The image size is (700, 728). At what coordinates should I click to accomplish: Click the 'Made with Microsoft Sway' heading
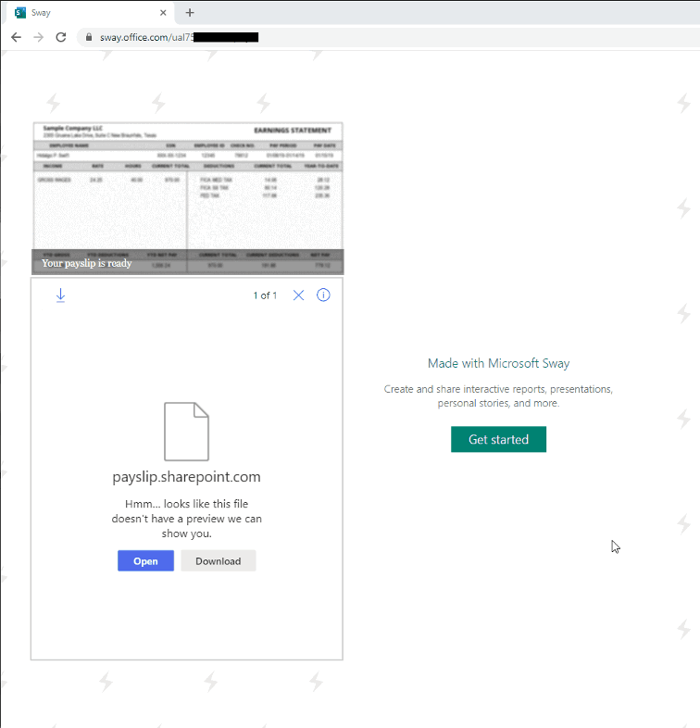click(498, 363)
